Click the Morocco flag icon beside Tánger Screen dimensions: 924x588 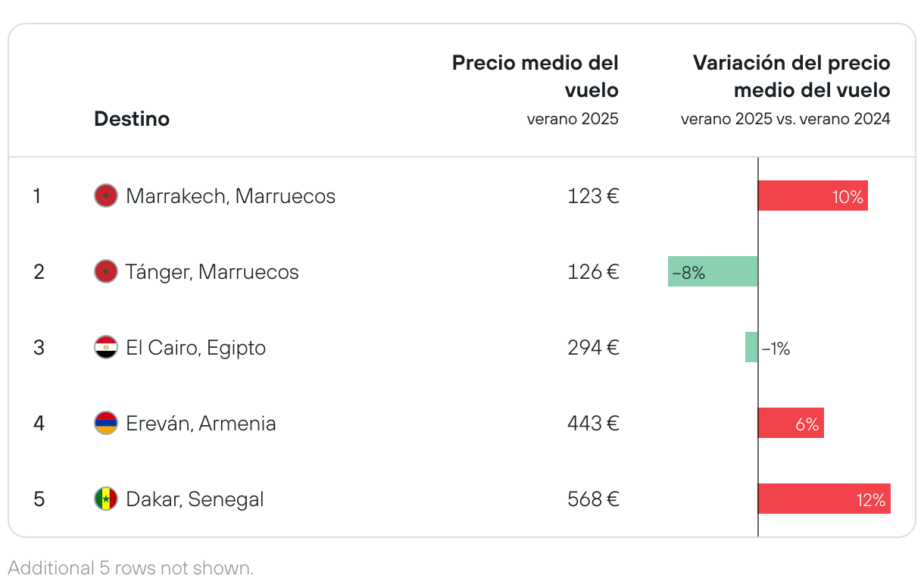pyautogui.click(x=106, y=271)
